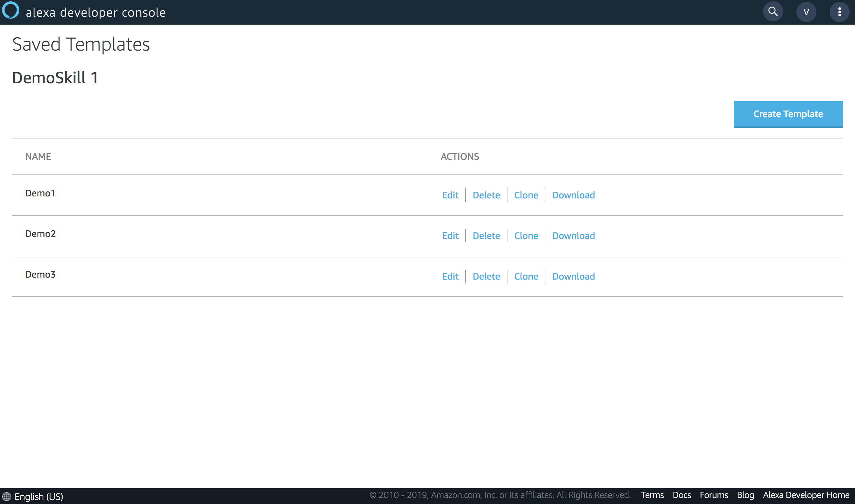Image resolution: width=855 pixels, height=504 pixels.
Task: Edit the Demo1 template
Action: (x=450, y=195)
